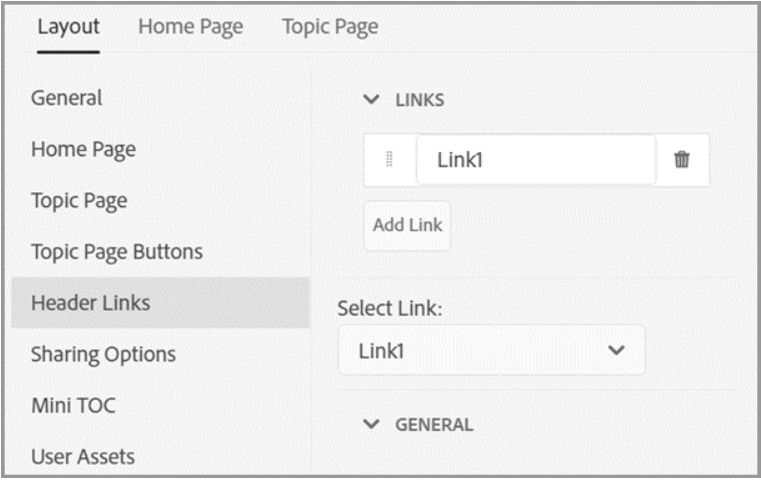Collapse the LINKS section chevron
The image size is (761, 480).
click(x=371, y=99)
